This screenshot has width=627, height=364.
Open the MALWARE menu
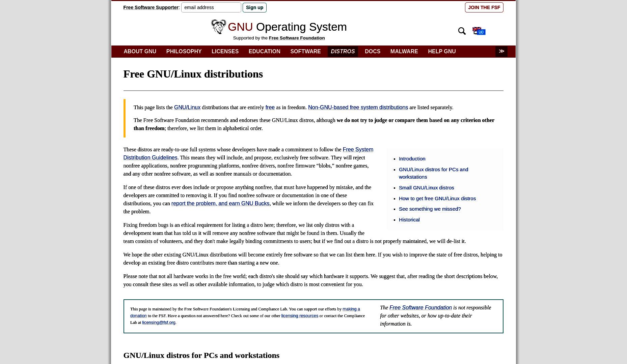[404, 51]
